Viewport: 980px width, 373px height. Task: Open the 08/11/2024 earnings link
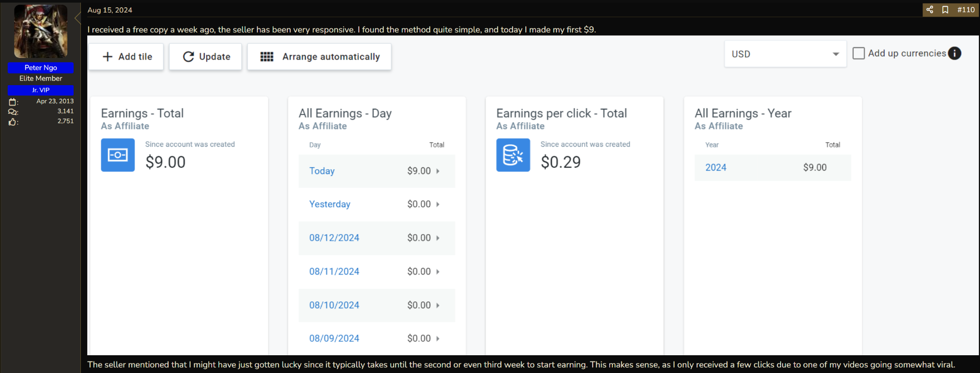coord(334,272)
